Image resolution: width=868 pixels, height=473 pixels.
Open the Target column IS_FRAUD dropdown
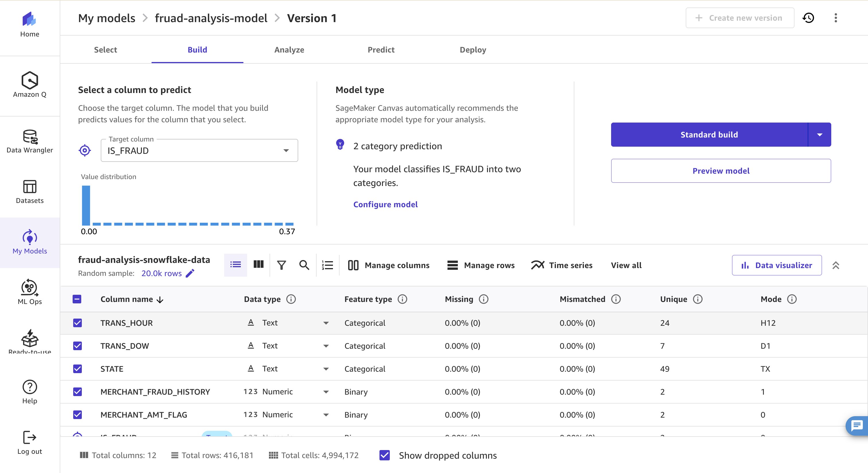199,150
